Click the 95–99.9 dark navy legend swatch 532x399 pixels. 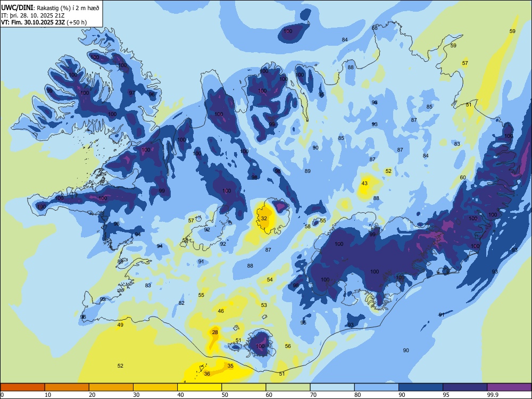coord(465,387)
